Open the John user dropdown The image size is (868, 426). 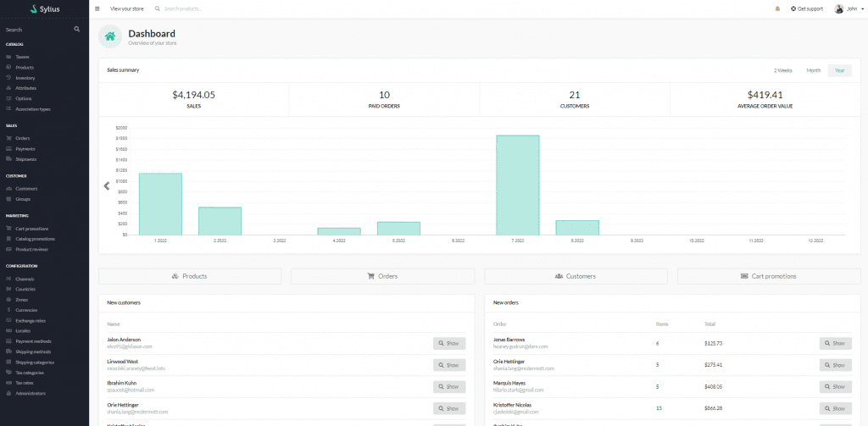(x=849, y=8)
